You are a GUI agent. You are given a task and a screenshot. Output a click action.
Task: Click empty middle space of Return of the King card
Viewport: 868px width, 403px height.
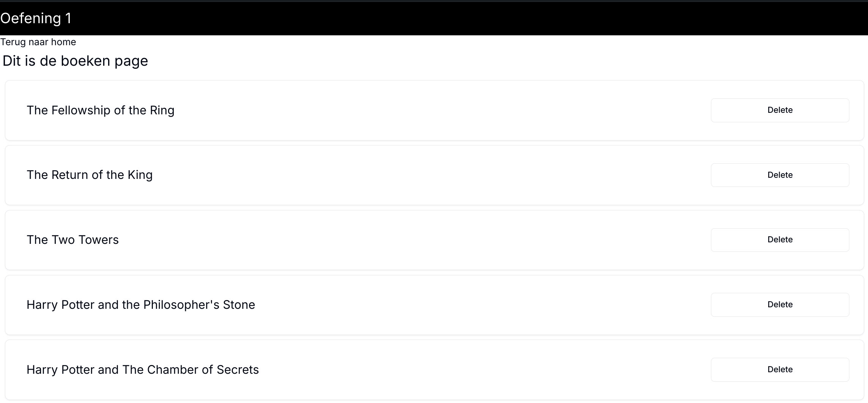(x=436, y=175)
